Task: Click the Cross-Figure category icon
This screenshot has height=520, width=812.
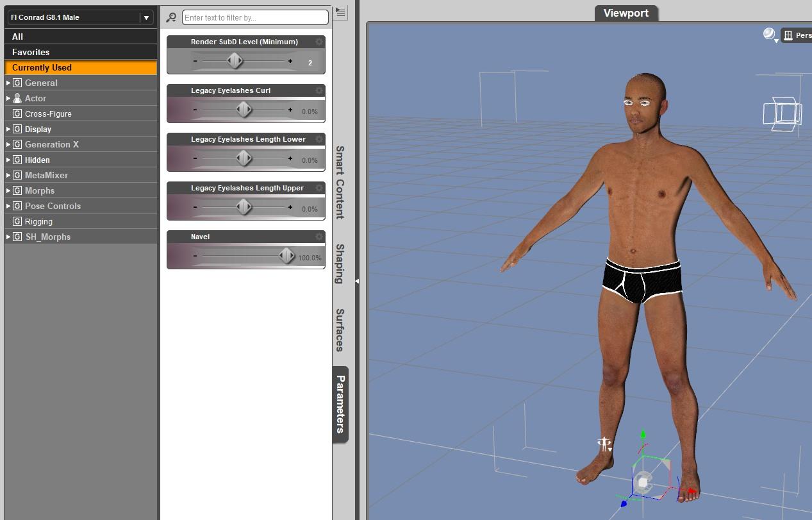Action: [17, 113]
